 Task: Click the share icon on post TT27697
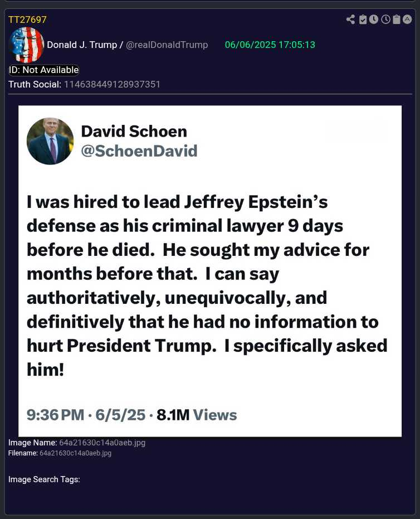coord(350,20)
